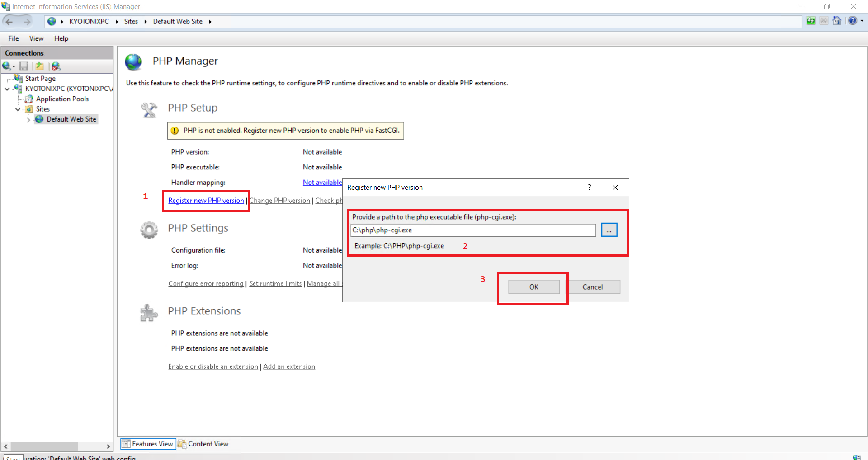The height and width of the screenshot is (460, 868).
Task: Click KYOTONIXPC in the breadcrumb
Action: pyautogui.click(x=89, y=21)
